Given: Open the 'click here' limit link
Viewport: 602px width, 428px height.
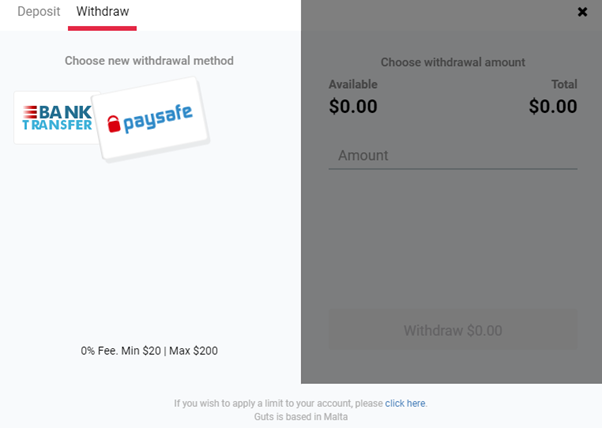Looking at the screenshot, I should (x=405, y=404).
